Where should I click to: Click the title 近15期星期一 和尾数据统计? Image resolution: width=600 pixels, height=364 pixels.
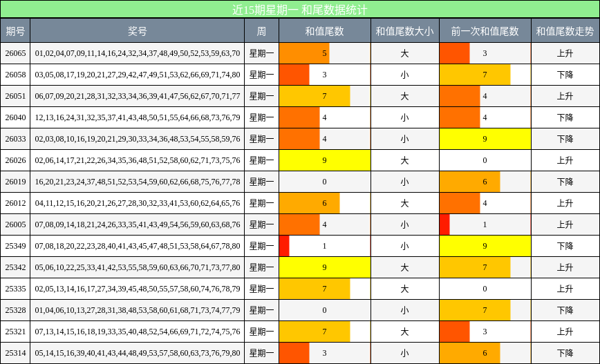click(x=300, y=10)
